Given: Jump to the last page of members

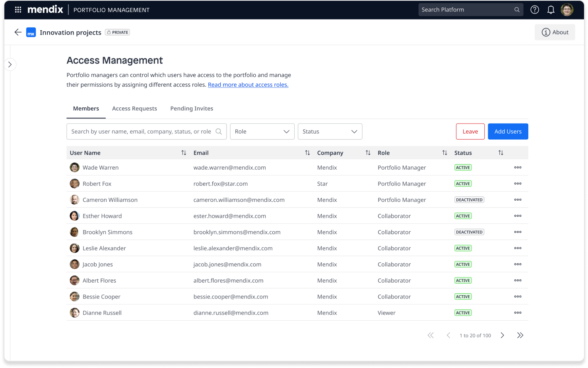Looking at the screenshot, I should 520,335.
